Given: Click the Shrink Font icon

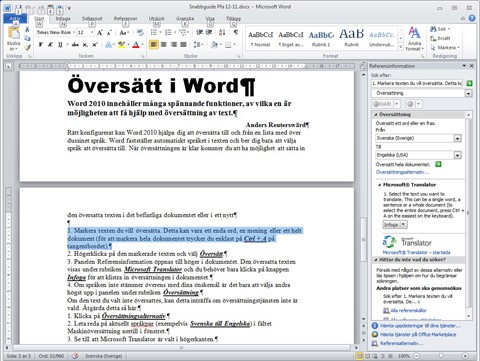Looking at the screenshot, I should [x=109, y=32].
